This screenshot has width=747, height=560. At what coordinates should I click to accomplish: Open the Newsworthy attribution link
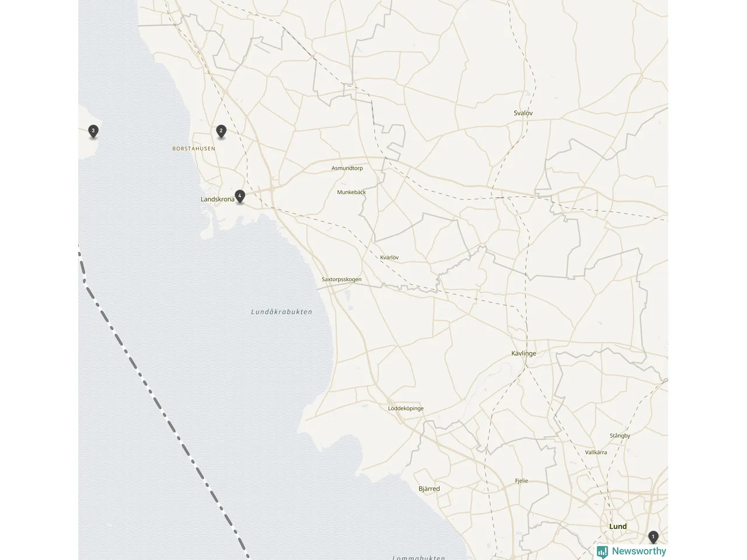point(631,551)
